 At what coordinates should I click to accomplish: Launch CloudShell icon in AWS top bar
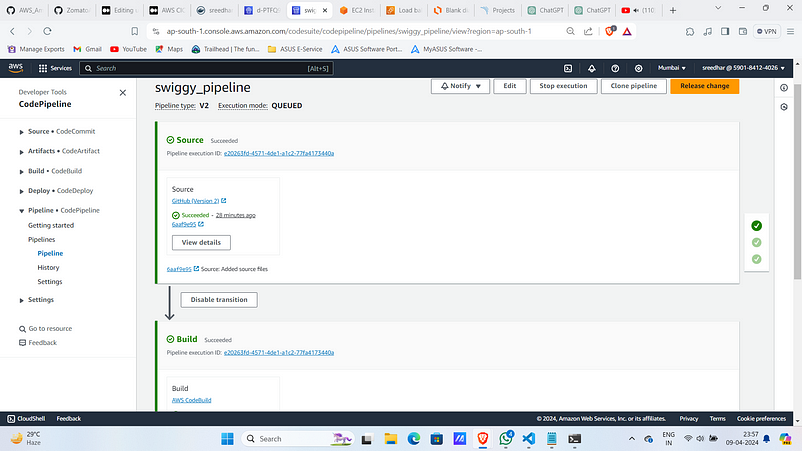[x=568, y=68]
